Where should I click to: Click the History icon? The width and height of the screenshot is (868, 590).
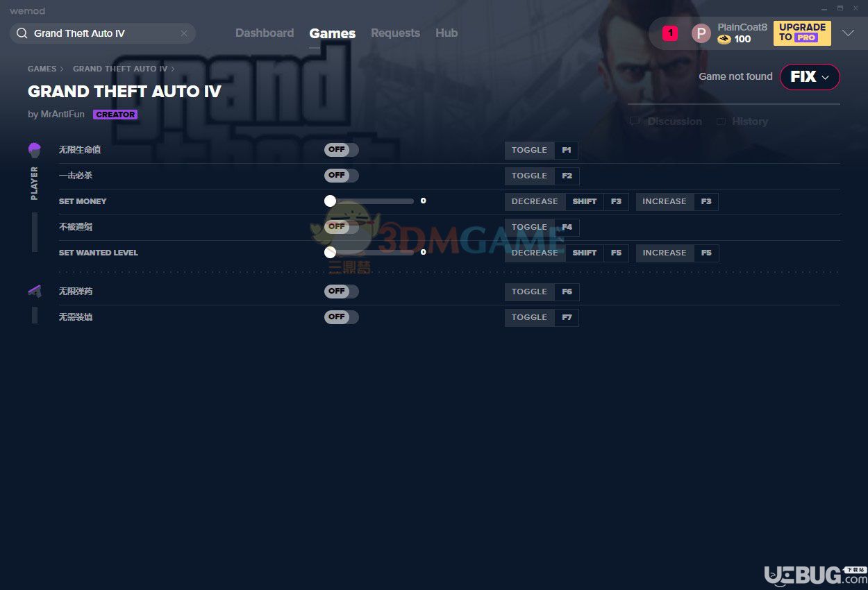point(721,121)
